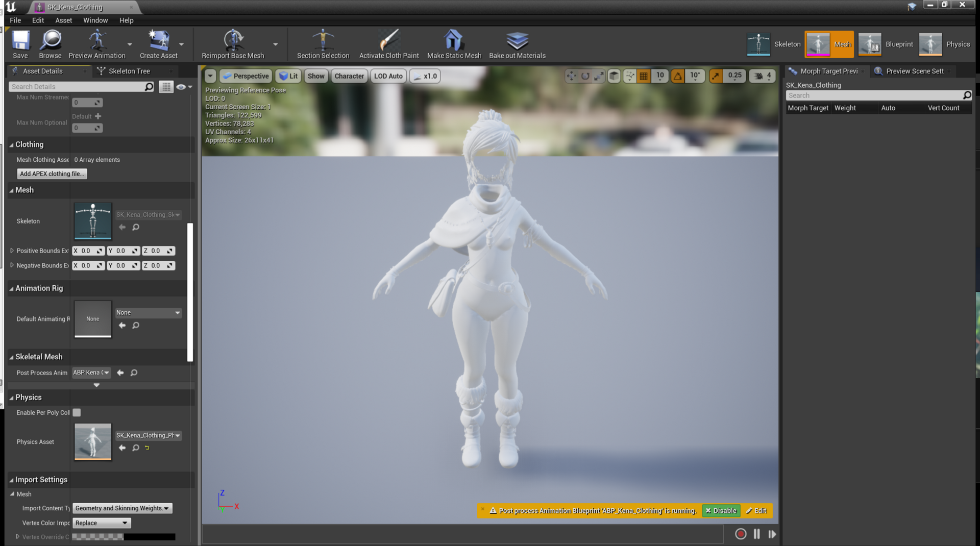Screen dimensions: 980x546
Task: Click the Create Asset icon
Action: pos(159,44)
